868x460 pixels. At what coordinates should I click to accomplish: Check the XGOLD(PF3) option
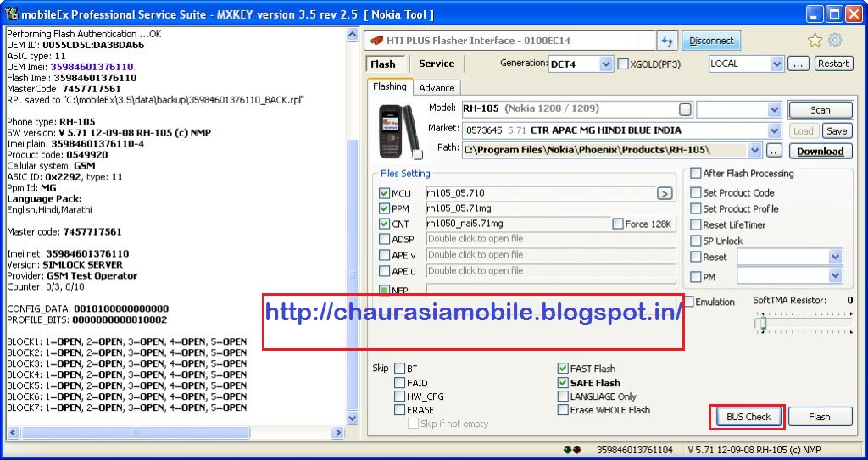click(623, 64)
